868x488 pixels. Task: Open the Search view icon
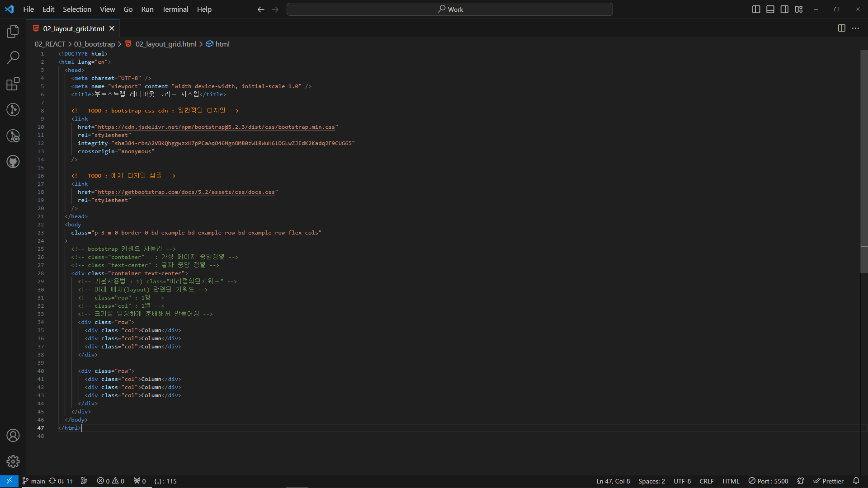(13, 57)
